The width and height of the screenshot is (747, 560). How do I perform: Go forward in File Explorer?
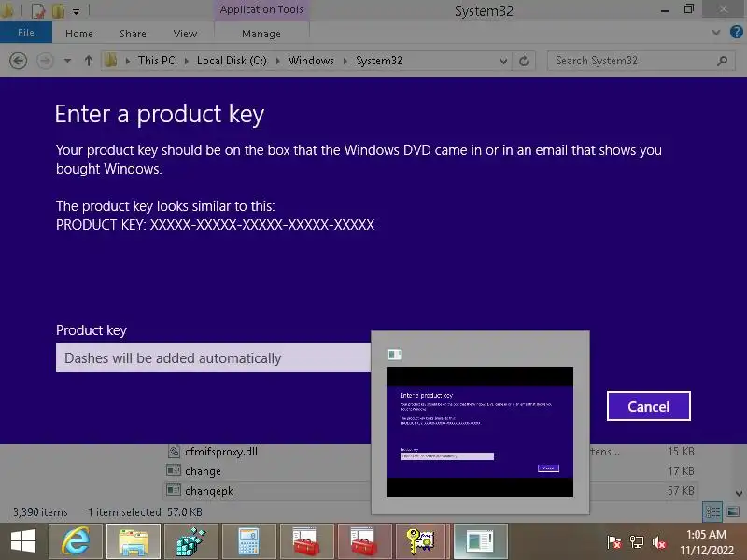45,61
